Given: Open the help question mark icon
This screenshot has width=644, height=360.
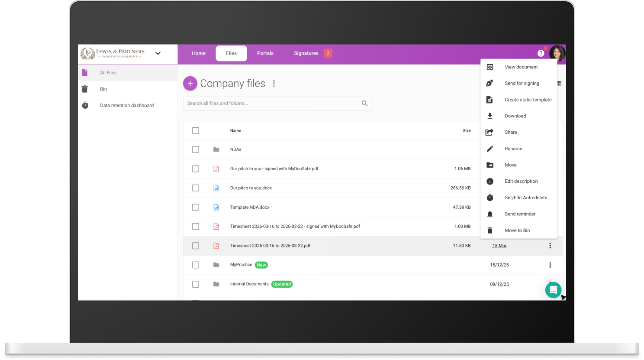Looking at the screenshot, I should [541, 53].
